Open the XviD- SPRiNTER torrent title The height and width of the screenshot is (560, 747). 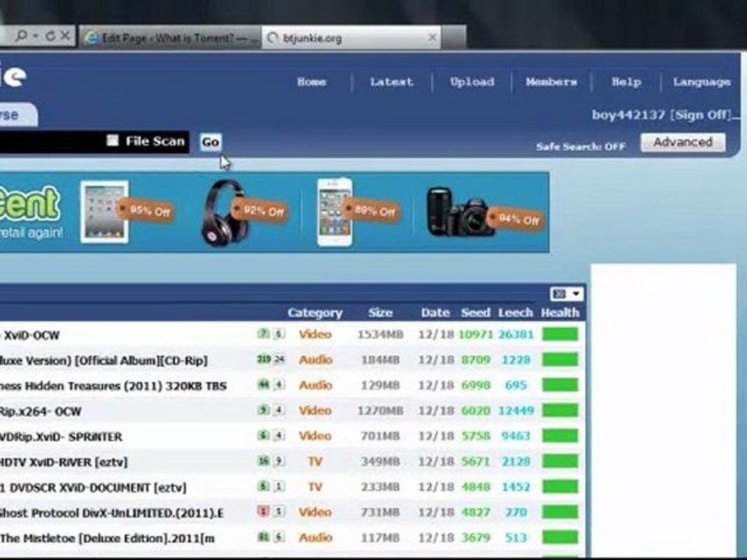pyautogui.click(x=61, y=436)
